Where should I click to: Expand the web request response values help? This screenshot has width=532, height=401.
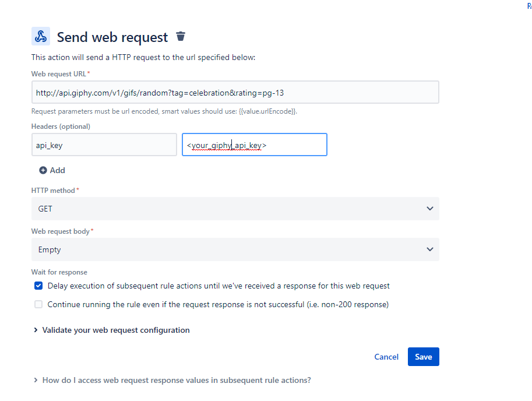point(177,380)
